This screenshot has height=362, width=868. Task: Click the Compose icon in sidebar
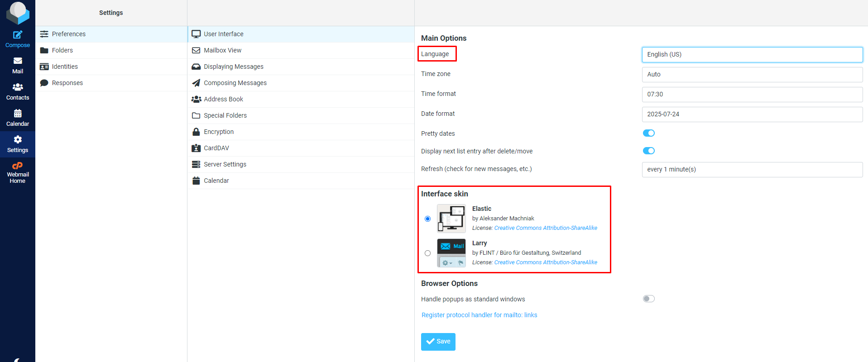coord(18,35)
